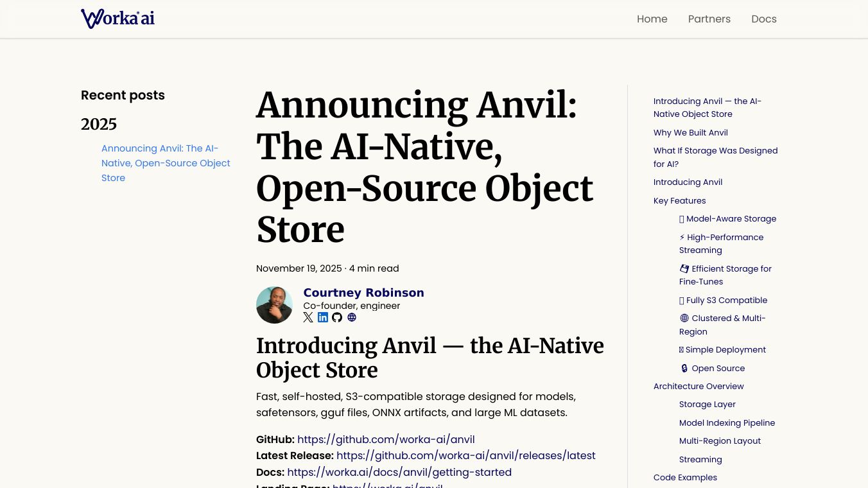Image resolution: width=868 pixels, height=488 pixels.
Task: Open the github.com/worka-ai/anvil repository link
Action: (386, 439)
